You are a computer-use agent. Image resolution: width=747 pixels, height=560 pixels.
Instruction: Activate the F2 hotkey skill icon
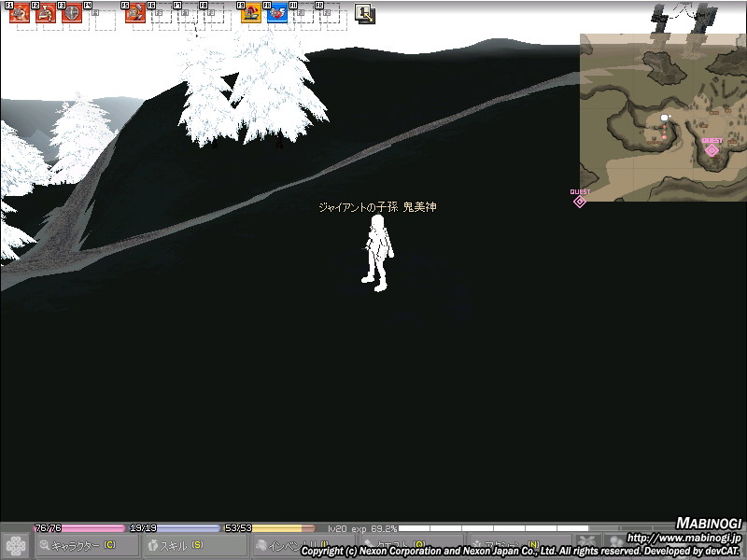tap(46, 13)
